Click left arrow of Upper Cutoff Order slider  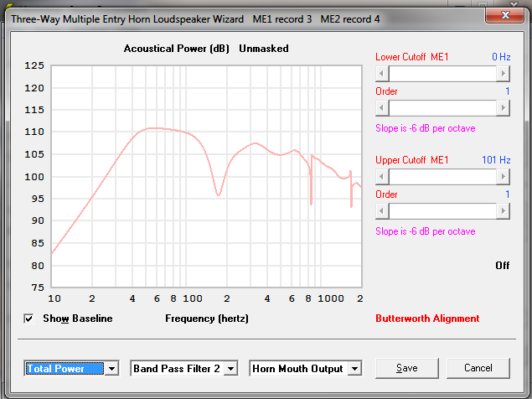pyautogui.click(x=382, y=211)
